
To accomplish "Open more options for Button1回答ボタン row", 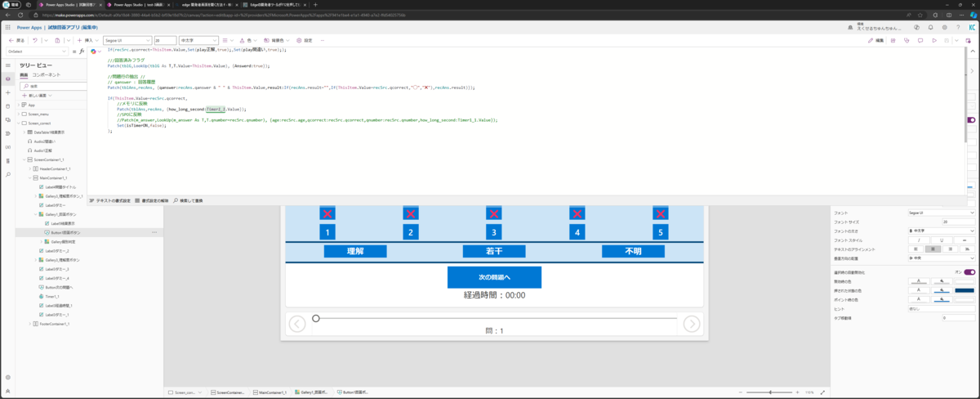I will [154, 232].
